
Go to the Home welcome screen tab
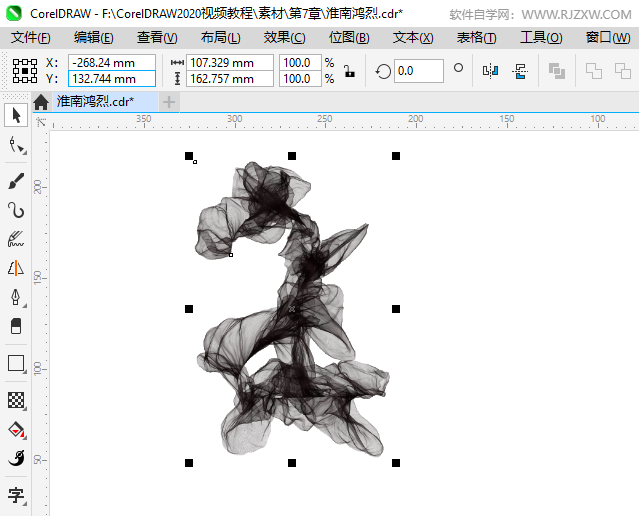click(41, 102)
